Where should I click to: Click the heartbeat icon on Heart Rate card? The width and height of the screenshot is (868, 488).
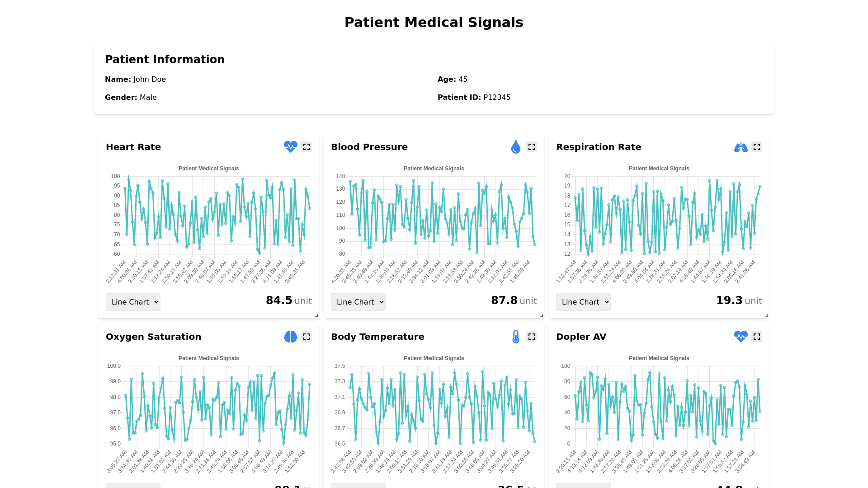(x=290, y=147)
